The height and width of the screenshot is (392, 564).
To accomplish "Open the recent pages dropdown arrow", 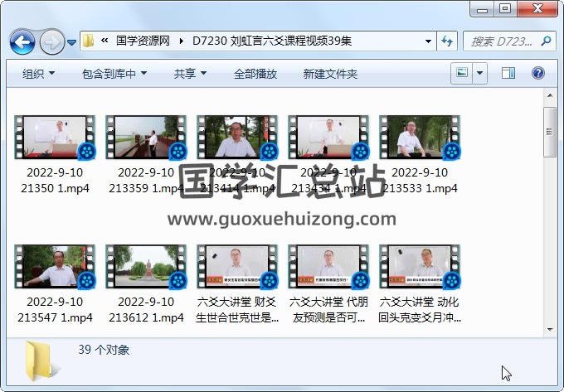I will [72, 42].
